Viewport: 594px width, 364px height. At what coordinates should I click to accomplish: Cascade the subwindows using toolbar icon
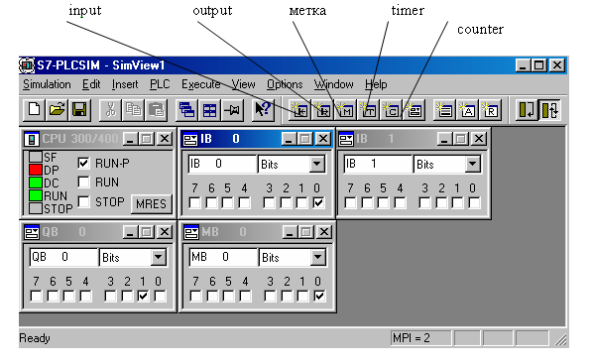pyautogui.click(x=186, y=110)
